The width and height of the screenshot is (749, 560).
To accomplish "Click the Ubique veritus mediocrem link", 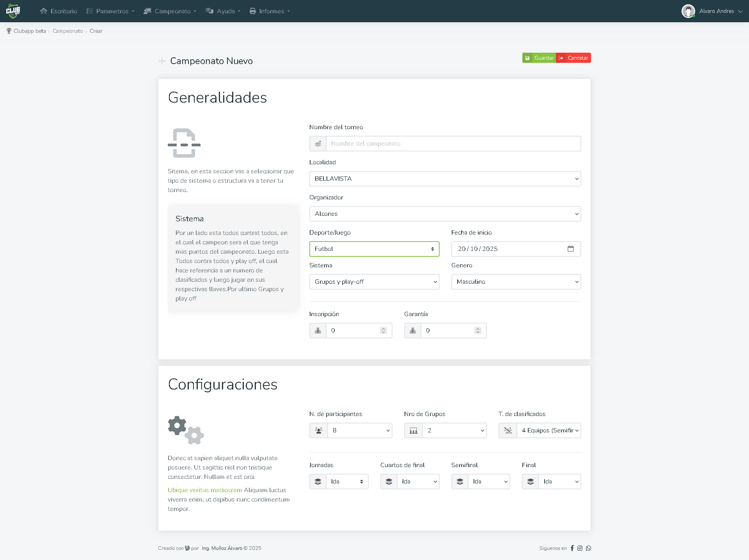I will [205, 490].
